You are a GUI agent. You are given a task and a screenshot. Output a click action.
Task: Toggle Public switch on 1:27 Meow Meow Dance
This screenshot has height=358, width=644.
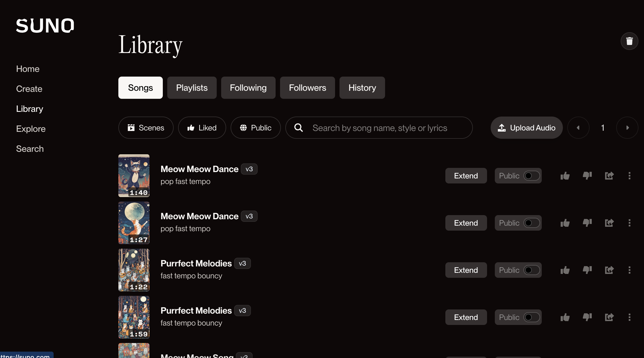531,223
